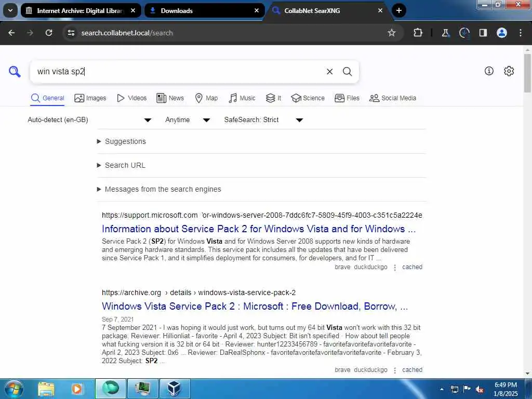Viewport: 532px width, 399px height.
Task: Open the Chrome three-dot menu
Action: point(521,33)
